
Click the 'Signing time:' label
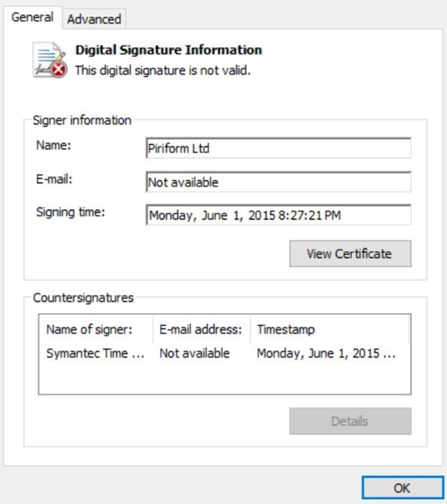tap(71, 212)
